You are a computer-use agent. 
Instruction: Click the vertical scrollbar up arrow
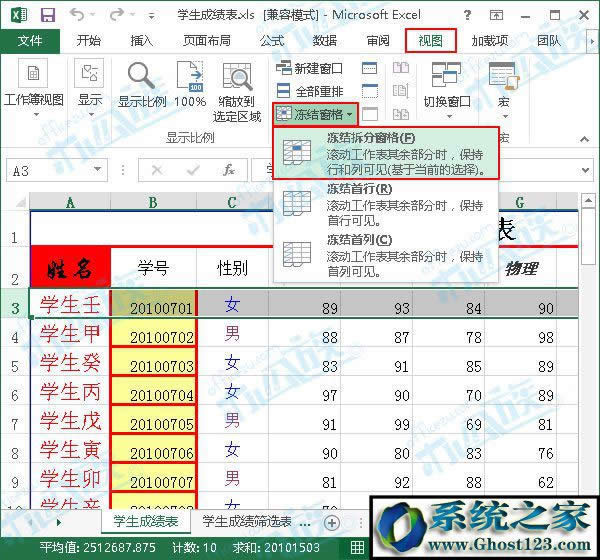coord(588,200)
